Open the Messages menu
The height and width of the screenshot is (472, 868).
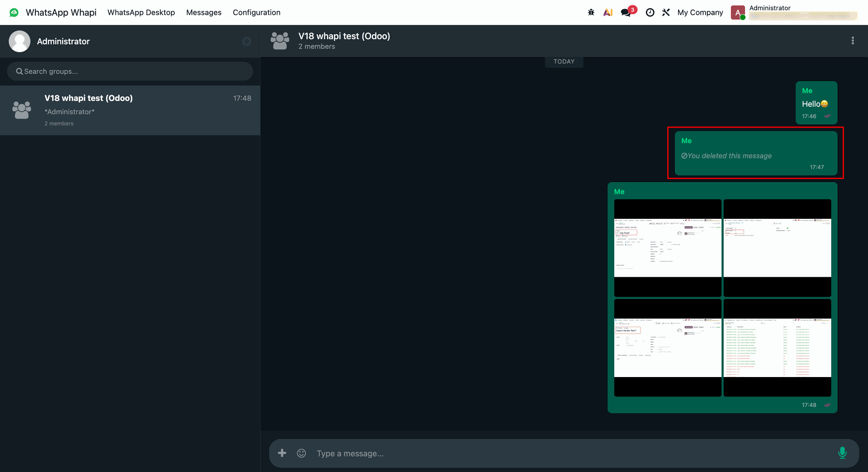point(204,12)
